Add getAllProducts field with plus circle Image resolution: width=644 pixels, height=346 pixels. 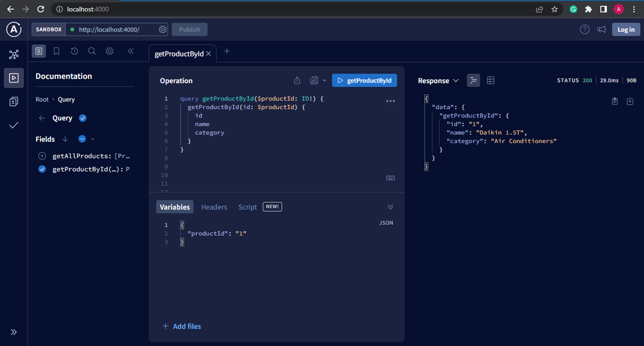(x=42, y=156)
